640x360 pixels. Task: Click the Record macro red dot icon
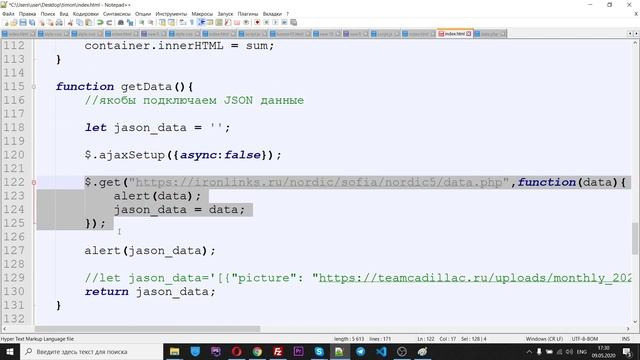pyautogui.click(x=257, y=22)
